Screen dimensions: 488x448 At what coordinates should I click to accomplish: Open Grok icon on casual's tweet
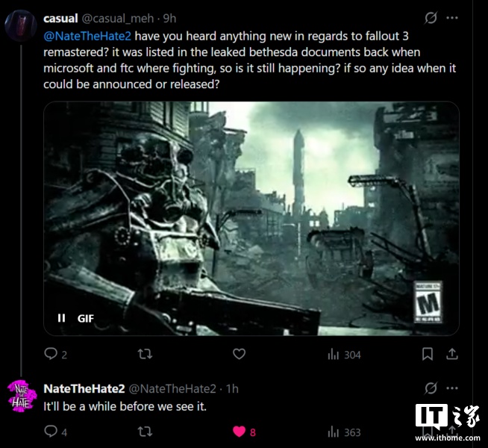point(431,18)
